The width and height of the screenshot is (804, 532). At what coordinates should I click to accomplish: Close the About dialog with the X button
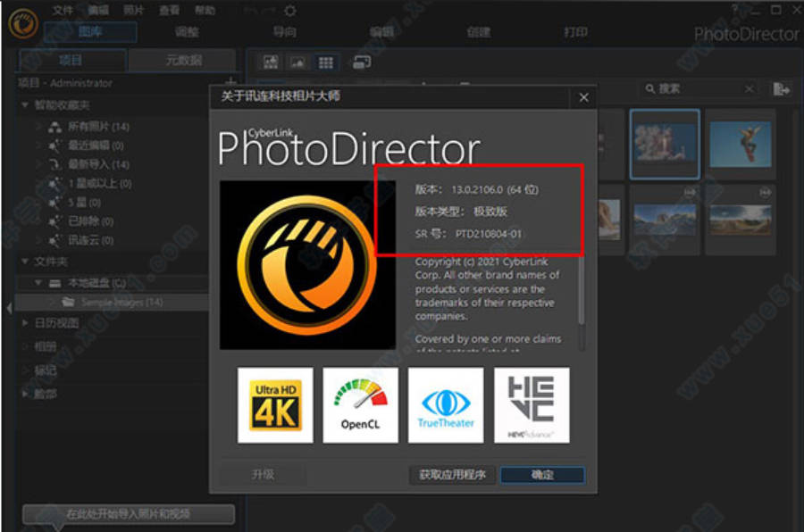click(583, 97)
